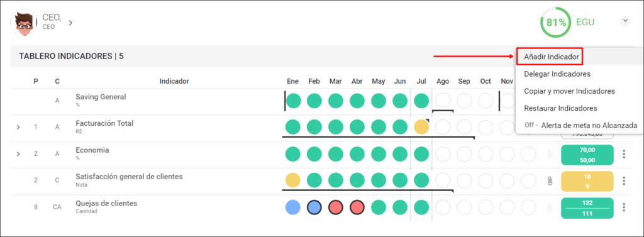
Task: Click Facturación Total empty August circle
Action: pos(443,128)
